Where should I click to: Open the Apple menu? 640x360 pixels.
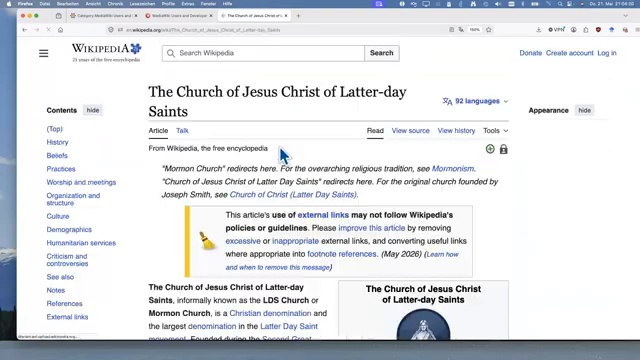pyautogui.click(x=8, y=4)
